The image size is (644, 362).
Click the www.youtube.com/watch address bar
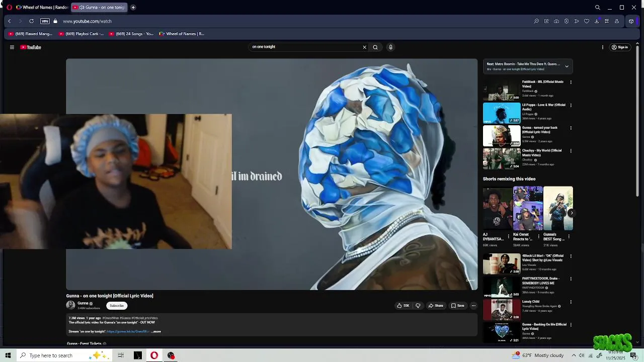tap(87, 21)
